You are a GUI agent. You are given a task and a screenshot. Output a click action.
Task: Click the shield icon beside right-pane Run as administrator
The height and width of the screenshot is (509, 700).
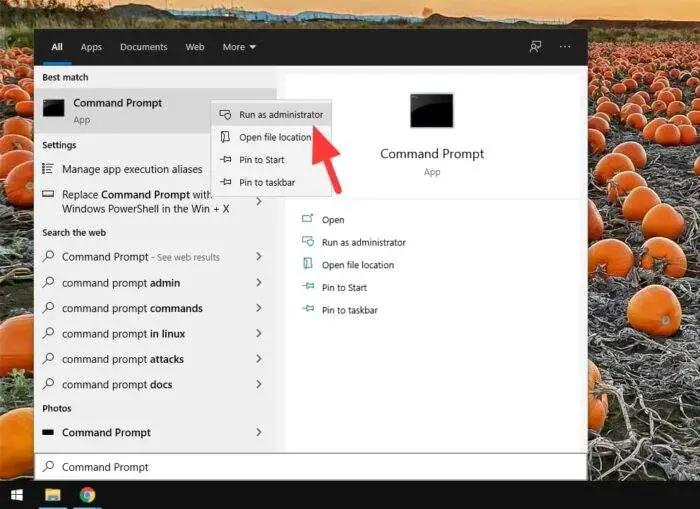tap(308, 242)
